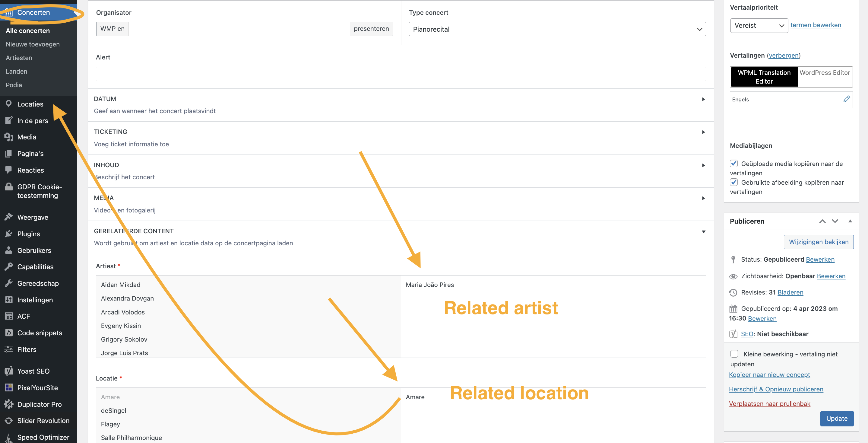The height and width of the screenshot is (443, 868).
Task: Click the In de pers icon
Action: pos(9,120)
